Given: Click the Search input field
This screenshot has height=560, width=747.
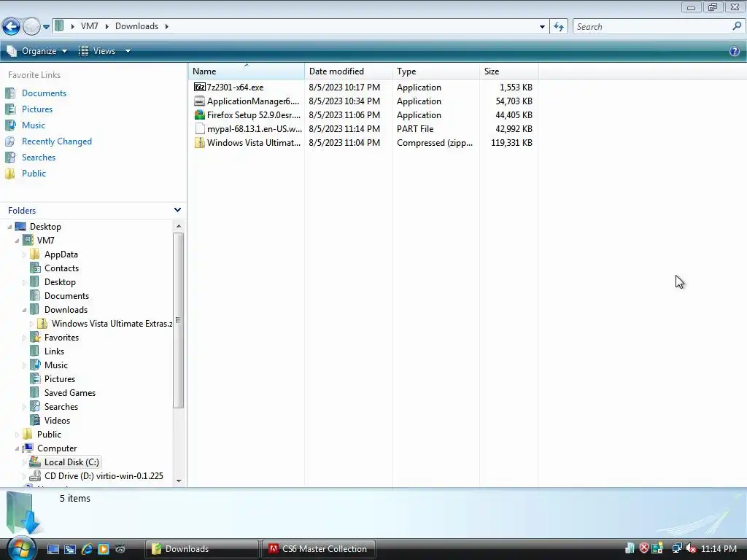Looking at the screenshot, I should (x=651, y=27).
